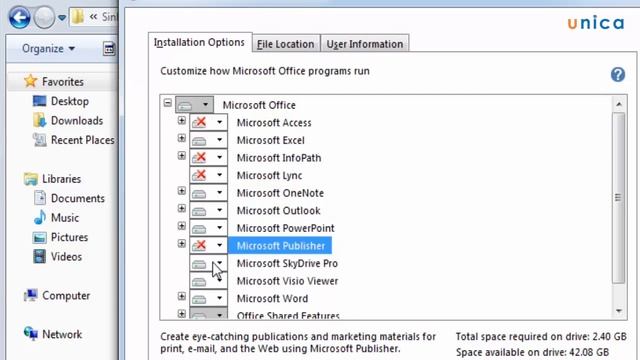Open the Organize menu in Explorer
The width and height of the screenshot is (640, 360).
pos(48,49)
